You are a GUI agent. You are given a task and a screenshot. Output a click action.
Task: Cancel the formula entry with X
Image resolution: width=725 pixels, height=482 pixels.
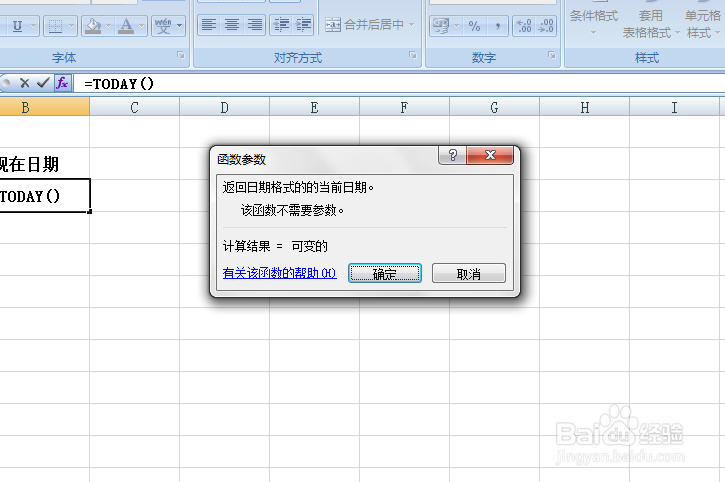click(25, 83)
